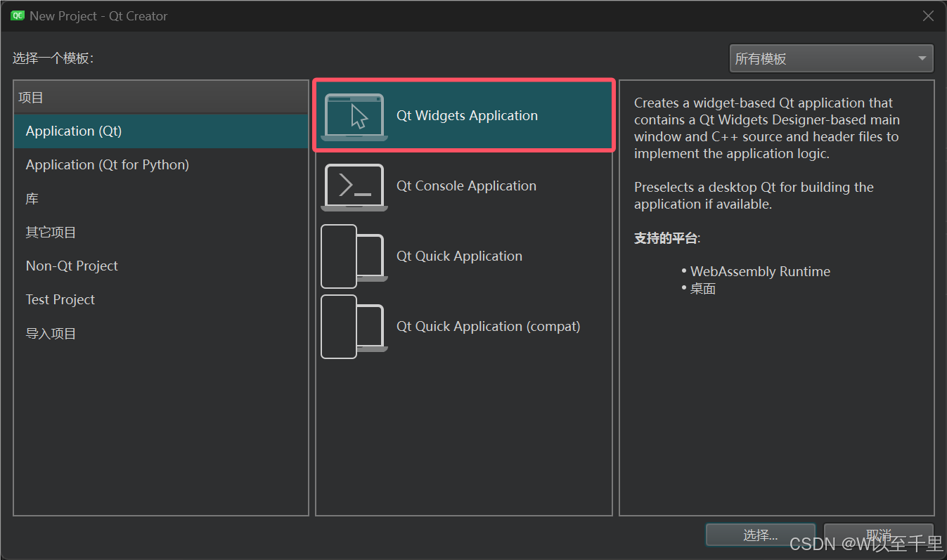Choose the Application (Qt) category
This screenshot has height=560, width=947.
point(161,131)
